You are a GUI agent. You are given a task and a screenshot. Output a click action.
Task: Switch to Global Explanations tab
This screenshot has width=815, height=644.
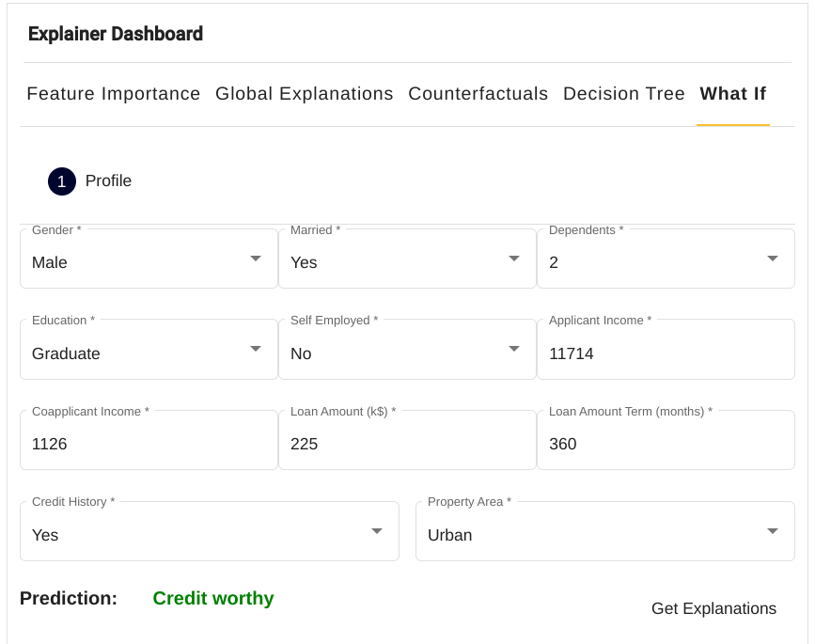tap(304, 94)
